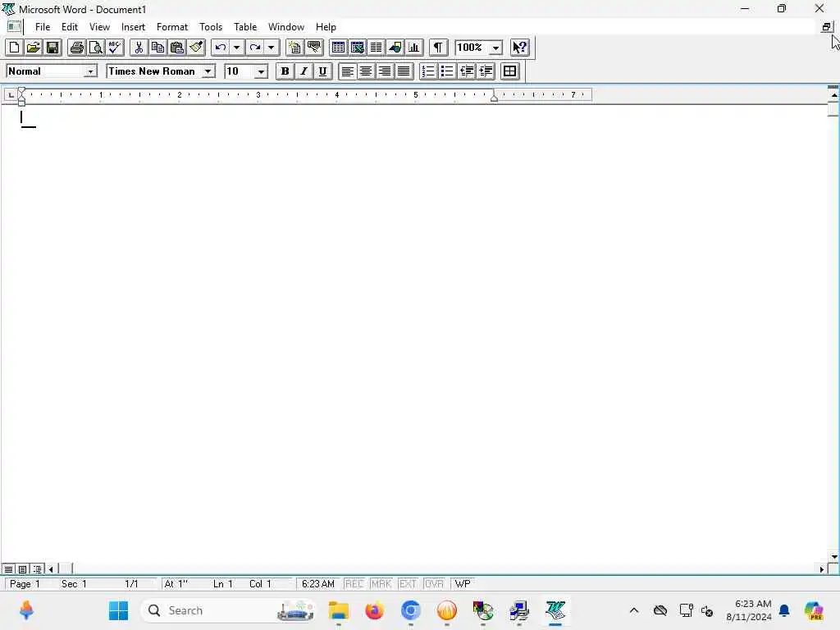Viewport: 840px width, 630px height.
Task: Click the horizontal scrollbar right arrow
Action: [x=822, y=569]
